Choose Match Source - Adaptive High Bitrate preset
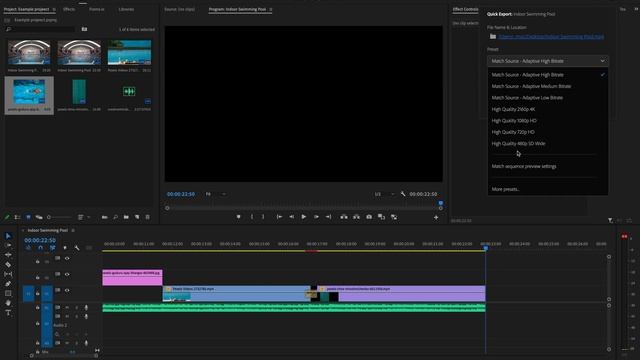Screen dimensions: 640x360 coord(548,75)
